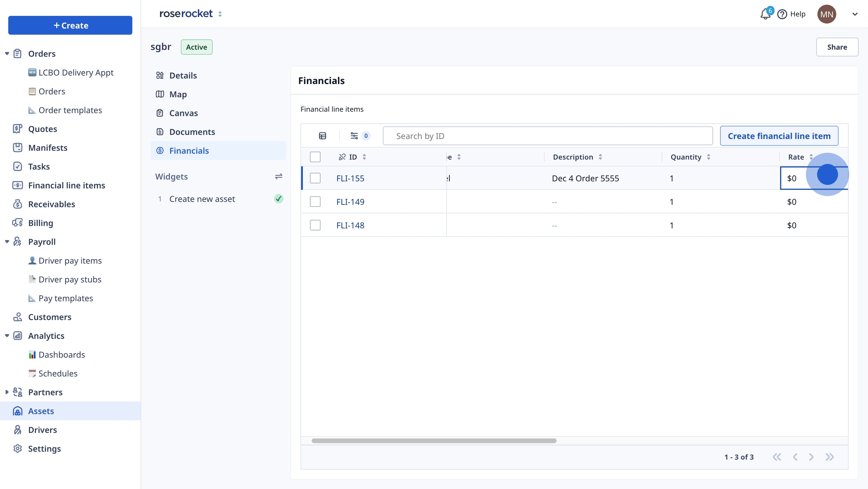Screen dimensions: 868x489
Task: Click the Search by ID field
Action: (547, 136)
